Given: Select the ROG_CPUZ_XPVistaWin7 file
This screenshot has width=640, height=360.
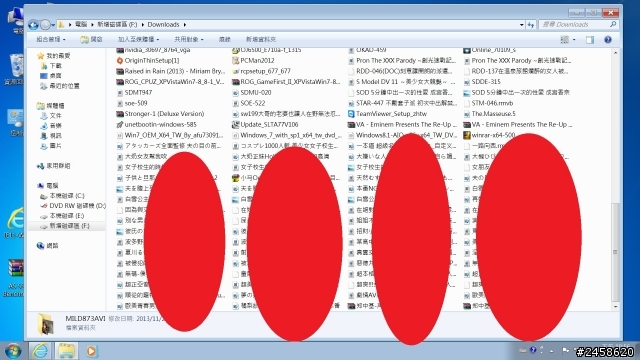Looking at the screenshot, I should point(171,82).
